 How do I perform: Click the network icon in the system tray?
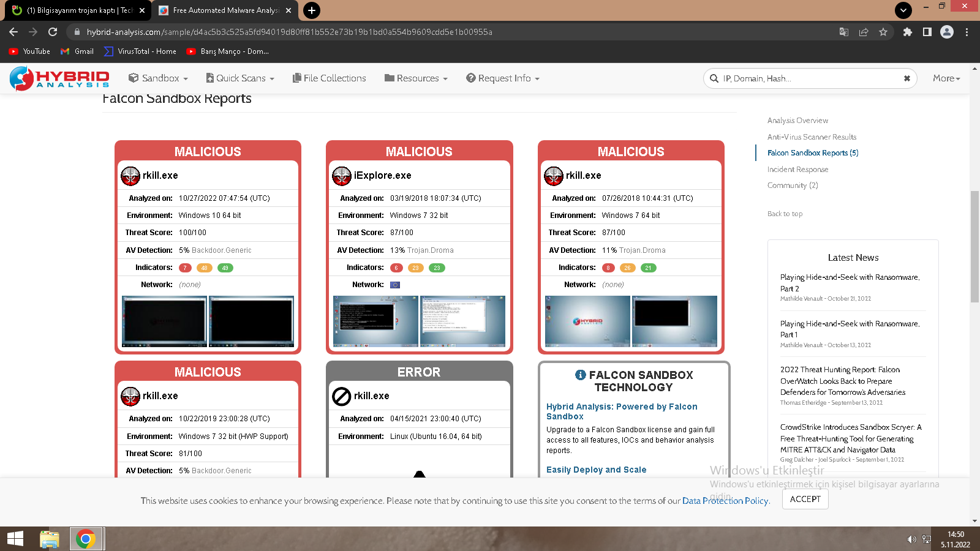(927, 539)
